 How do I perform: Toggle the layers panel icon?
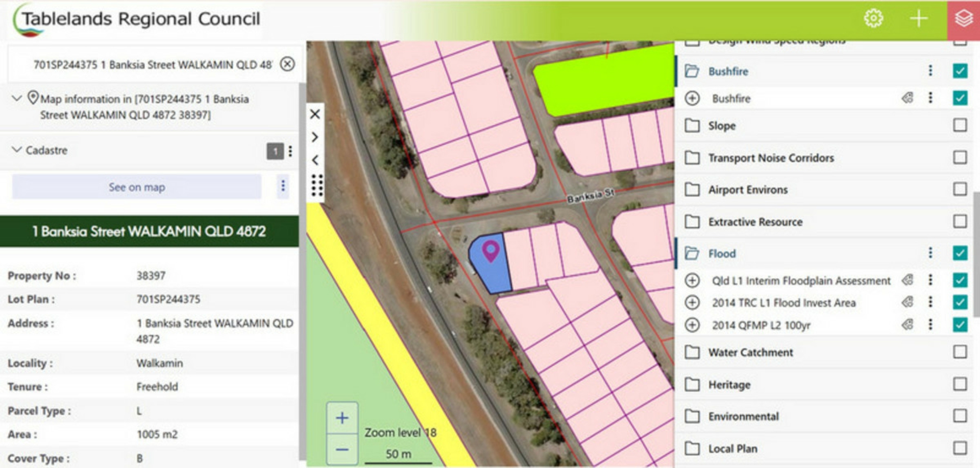(963, 19)
